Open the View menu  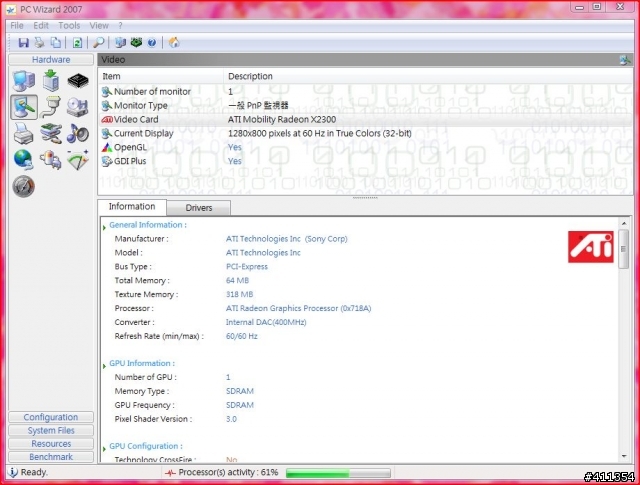tap(99, 26)
